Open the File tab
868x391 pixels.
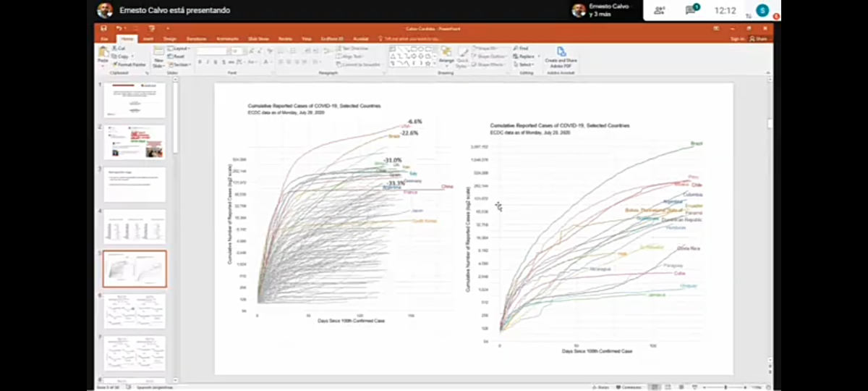point(104,38)
